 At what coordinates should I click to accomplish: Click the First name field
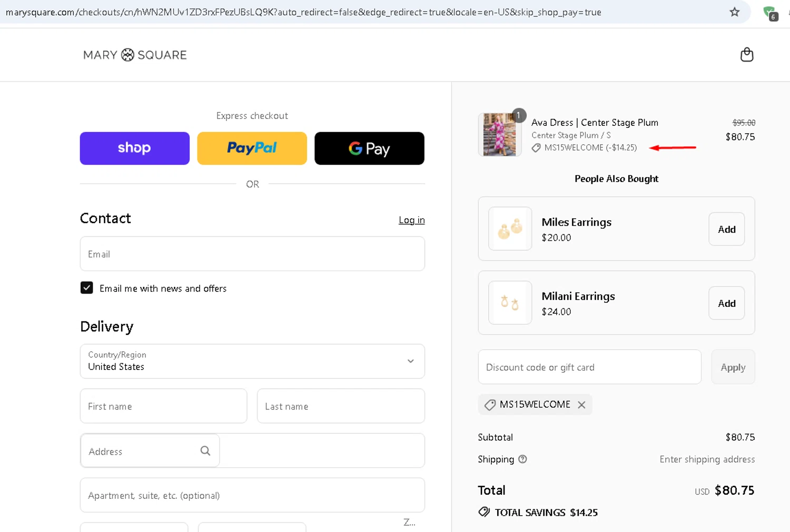(163, 406)
